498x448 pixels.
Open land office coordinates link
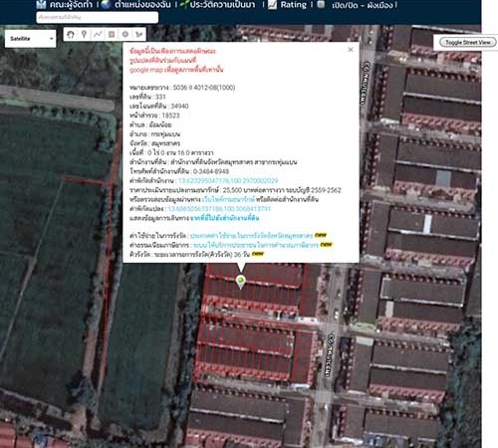tap(228, 181)
